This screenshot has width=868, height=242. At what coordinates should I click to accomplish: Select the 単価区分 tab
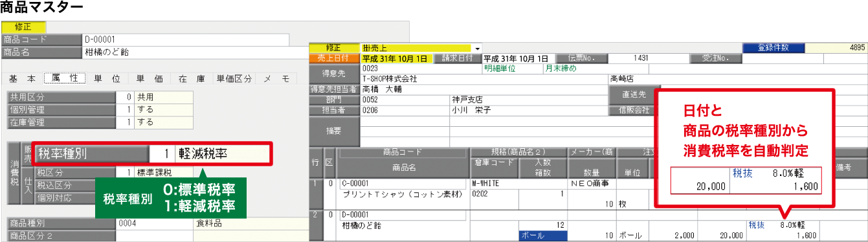[x=234, y=78]
